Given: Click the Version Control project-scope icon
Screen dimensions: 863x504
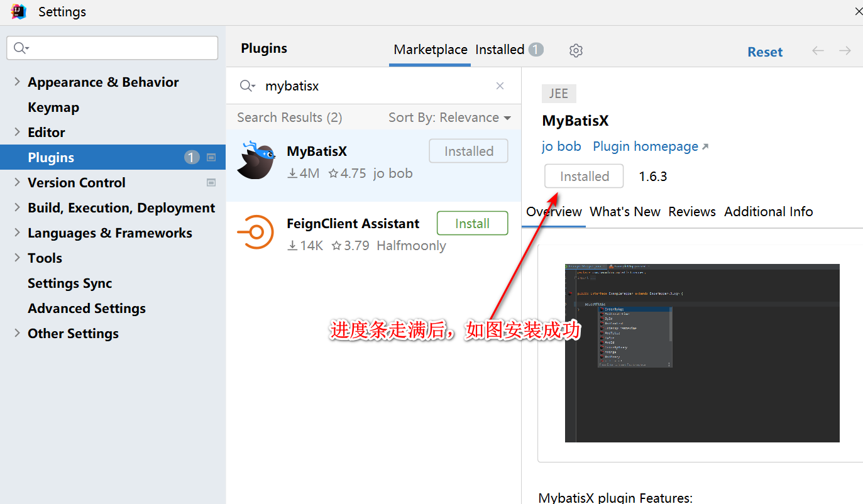Looking at the screenshot, I should 211,183.
